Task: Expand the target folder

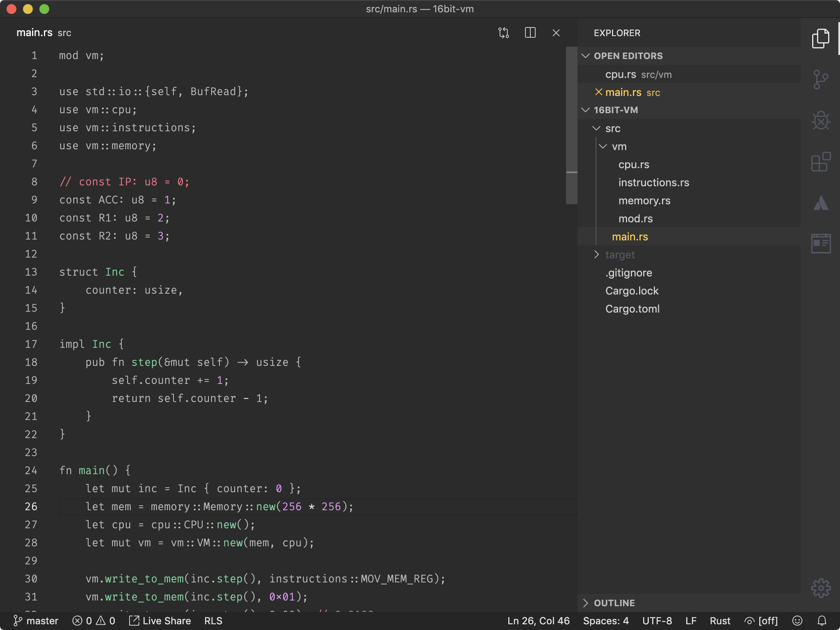Action: 619,255
